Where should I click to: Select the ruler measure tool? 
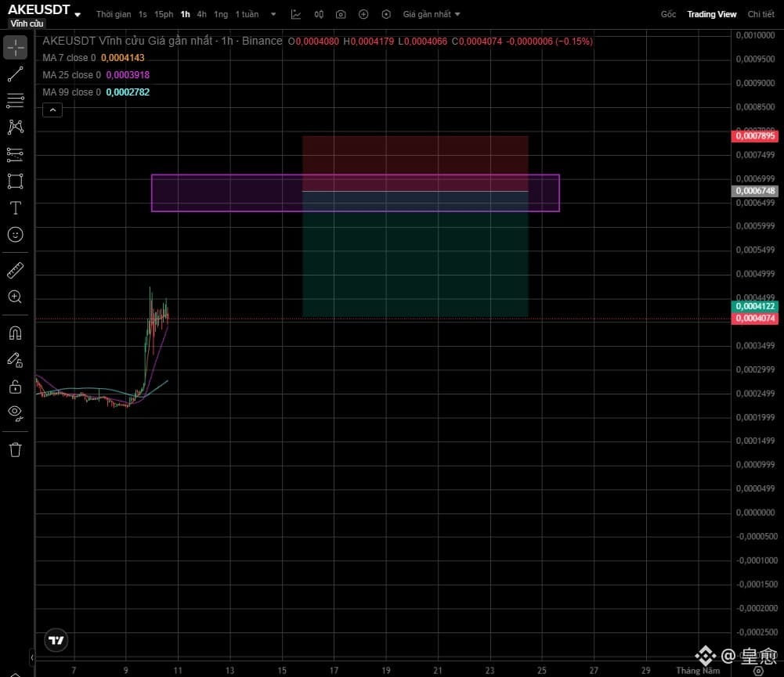[16, 270]
